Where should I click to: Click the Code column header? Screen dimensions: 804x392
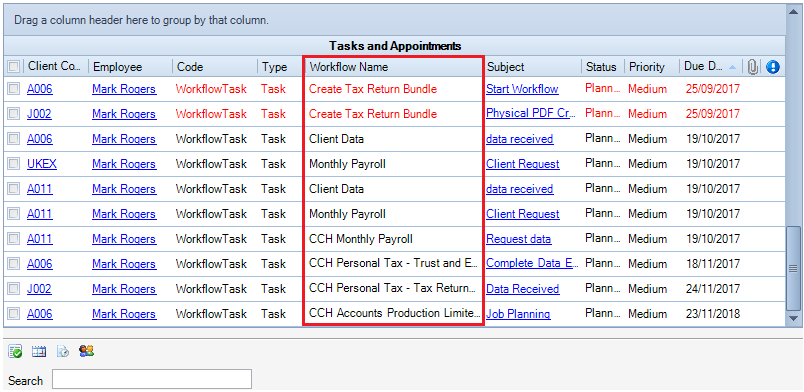(215, 67)
